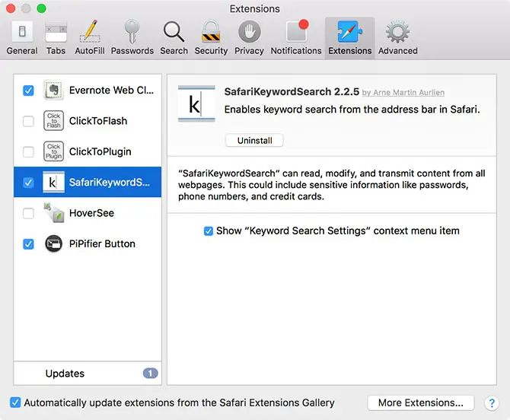
Task: Click the ClickToPlugin extension icon
Action: (x=54, y=151)
